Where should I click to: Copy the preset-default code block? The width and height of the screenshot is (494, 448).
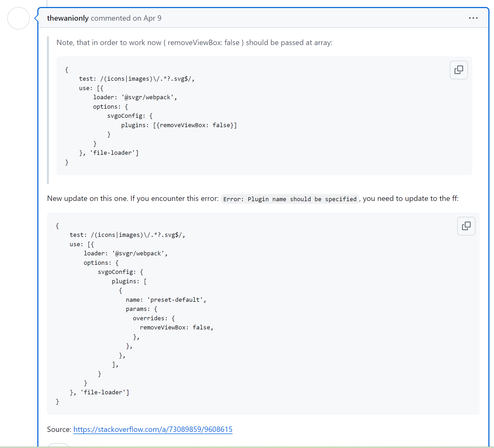[x=466, y=226]
